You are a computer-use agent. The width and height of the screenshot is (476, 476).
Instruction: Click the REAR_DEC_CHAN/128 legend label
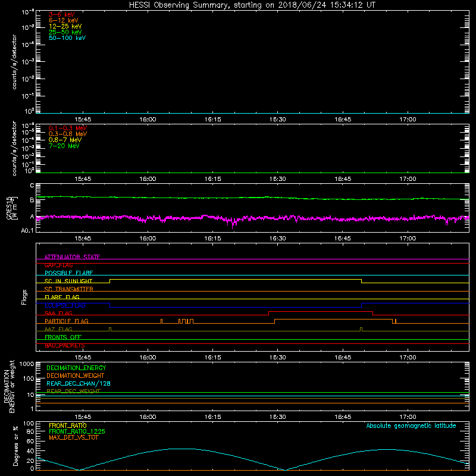79,383
